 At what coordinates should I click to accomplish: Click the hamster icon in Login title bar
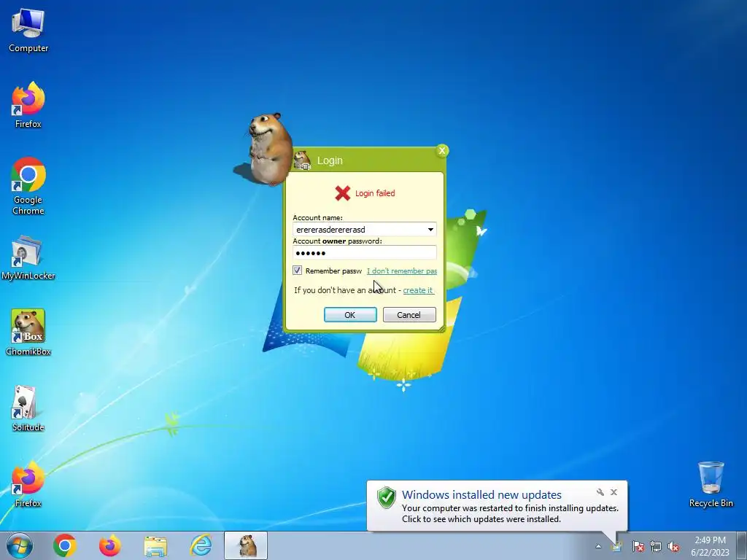pyautogui.click(x=302, y=160)
